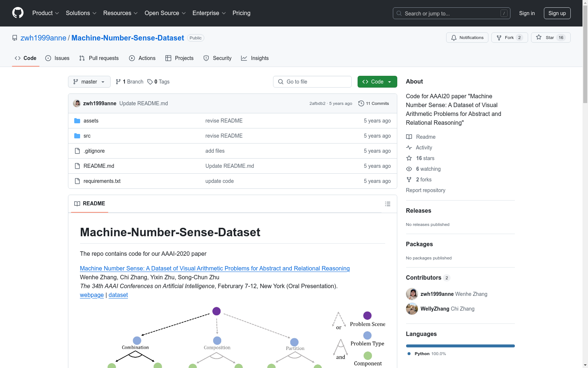Click WellyZhang contributor avatar
This screenshot has height=368, width=588.
(412, 309)
